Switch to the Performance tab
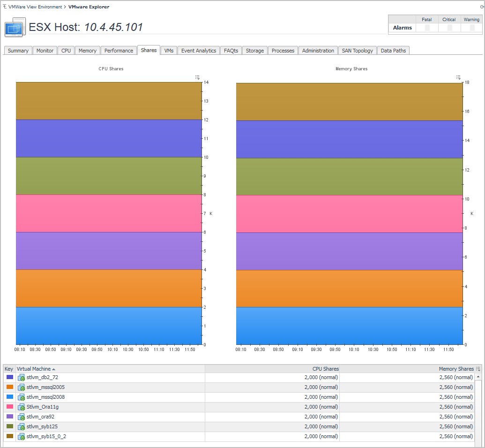 [x=119, y=51]
